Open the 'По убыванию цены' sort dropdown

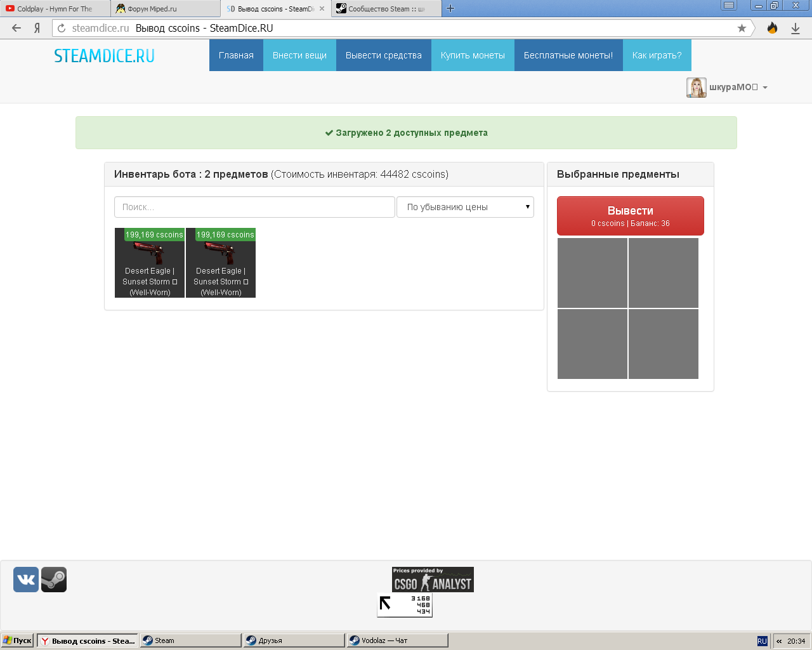(465, 207)
